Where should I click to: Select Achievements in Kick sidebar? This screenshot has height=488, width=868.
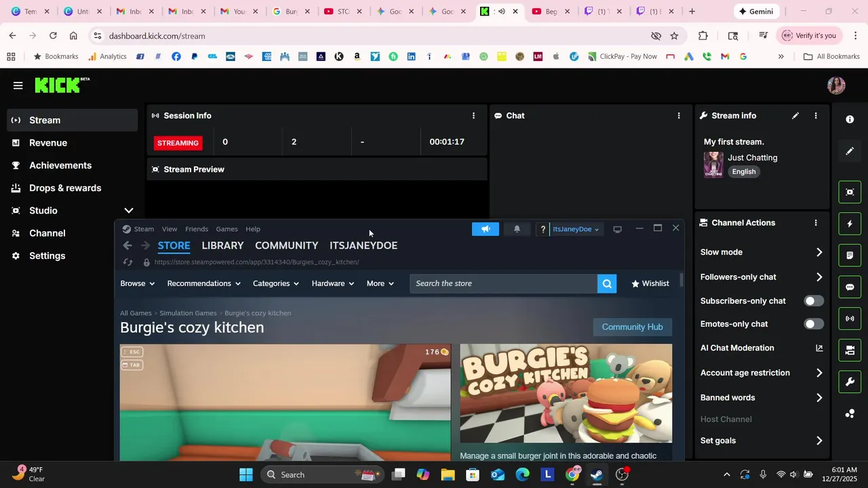(x=60, y=165)
